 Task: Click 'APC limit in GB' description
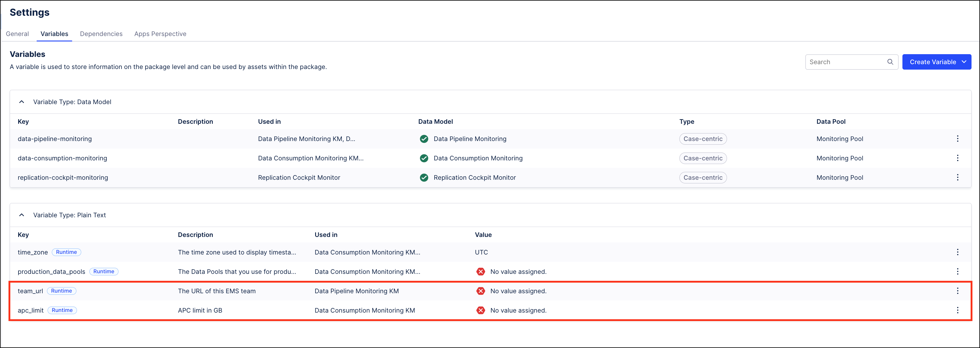pyautogui.click(x=200, y=310)
